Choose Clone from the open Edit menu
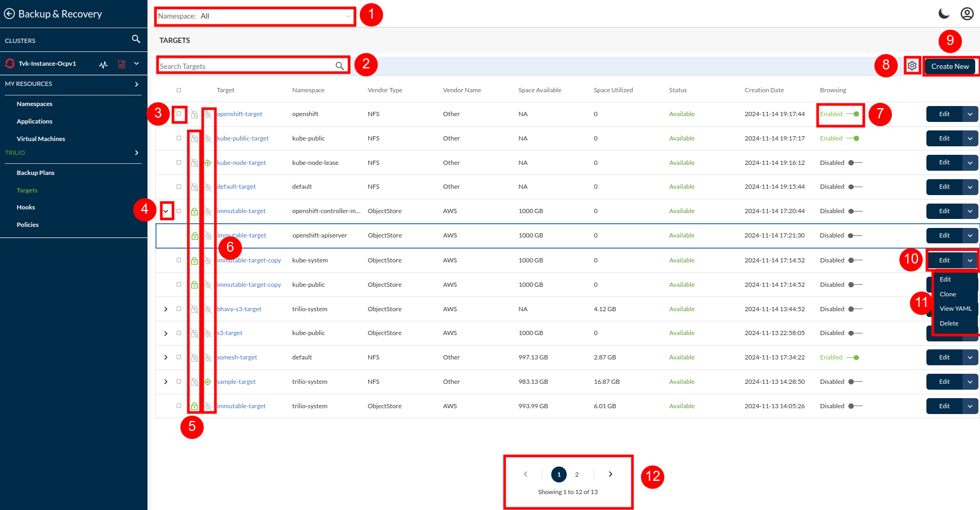The width and height of the screenshot is (980, 510). [948, 294]
